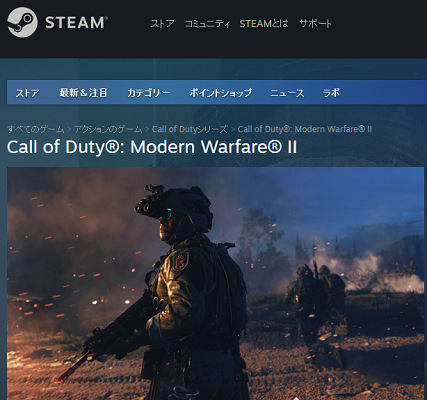The image size is (427, 400).
Task: Open the ストア link in top header
Action: (x=162, y=24)
